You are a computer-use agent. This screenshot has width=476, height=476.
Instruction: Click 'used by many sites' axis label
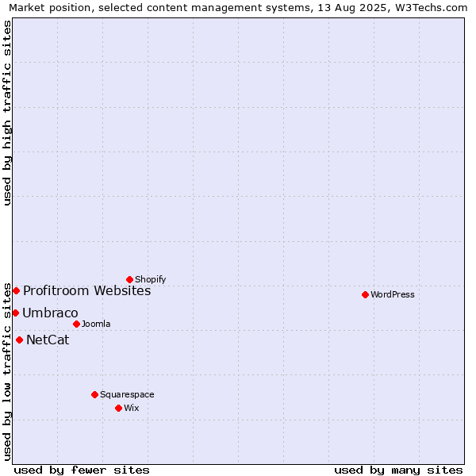click(x=398, y=470)
